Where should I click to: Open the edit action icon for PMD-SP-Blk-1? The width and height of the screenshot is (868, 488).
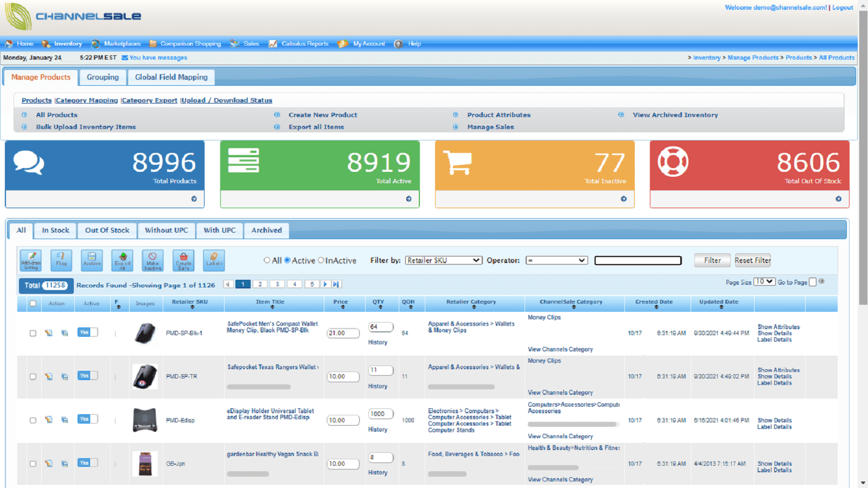(x=49, y=332)
